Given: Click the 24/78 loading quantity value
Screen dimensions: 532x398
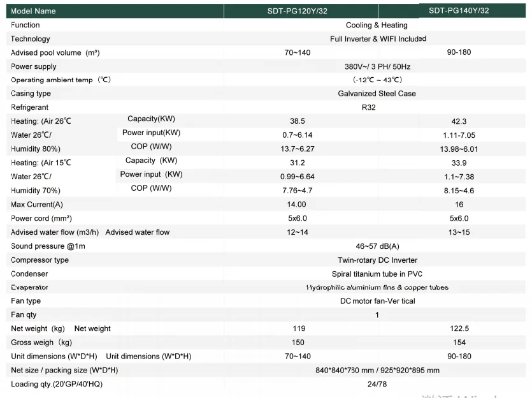Looking at the screenshot, I should [377, 384].
